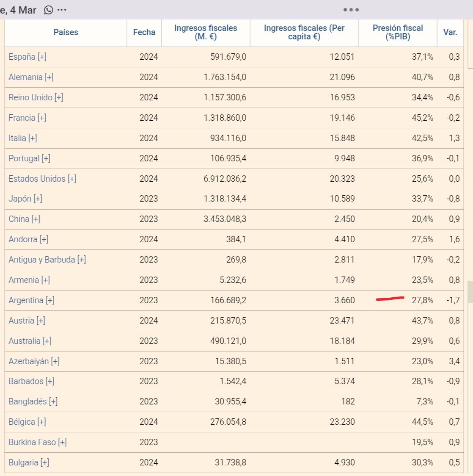Tap the centered three-dot multitasking handle
Image resolution: width=473 pixels, height=476 pixels.
point(351,10)
